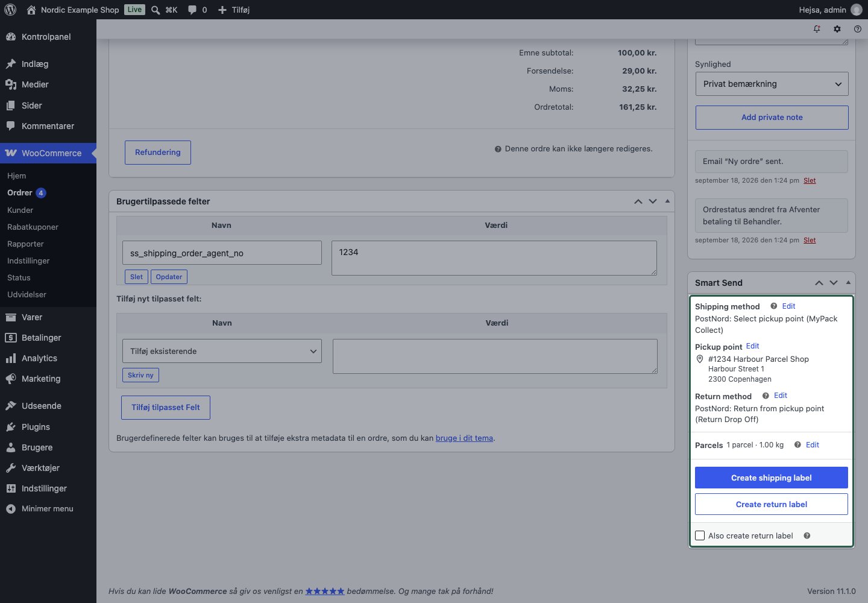The width and height of the screenshot is (868, 603).
Task: Click the admin user avatar
Action: point(857,10)
